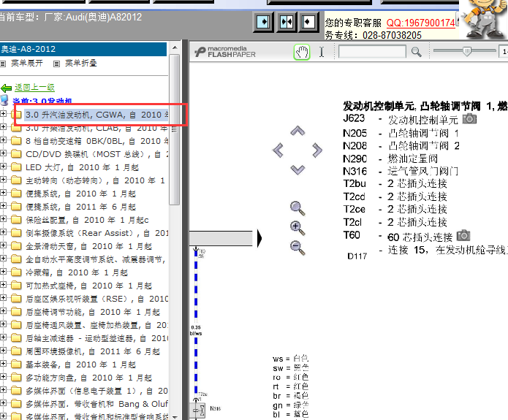
Task: Click the 菜单展开 text link
Action: click(x=27, y=63)
